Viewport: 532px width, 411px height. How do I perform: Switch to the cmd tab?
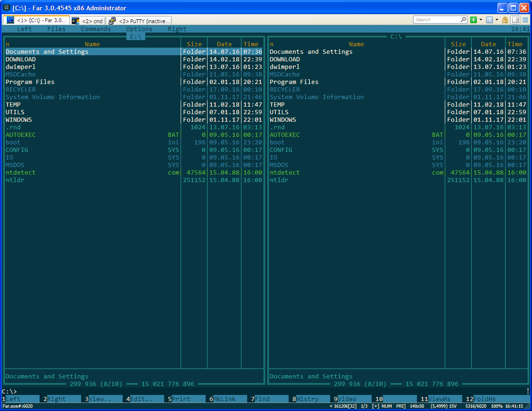pos(87,21)
